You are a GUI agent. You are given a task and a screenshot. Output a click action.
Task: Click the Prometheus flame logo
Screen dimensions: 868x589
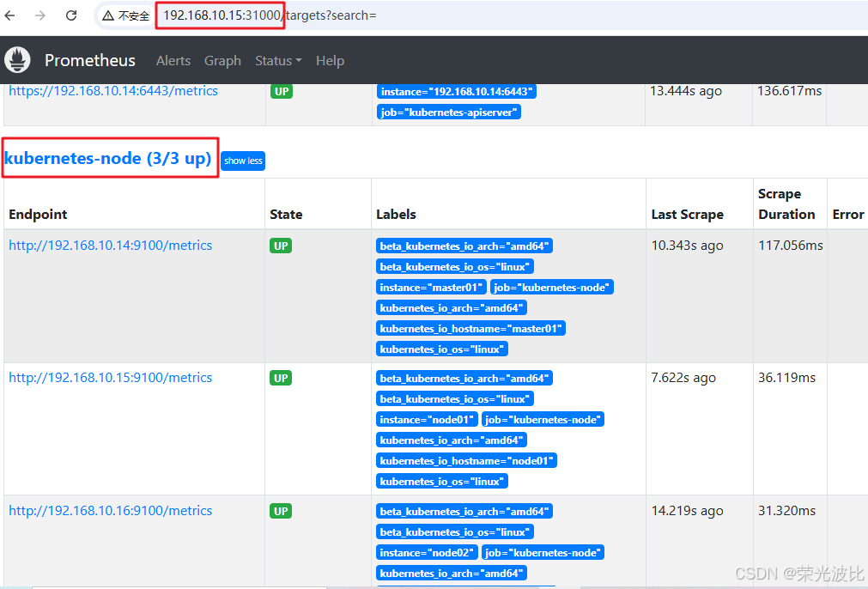(17, 60)
